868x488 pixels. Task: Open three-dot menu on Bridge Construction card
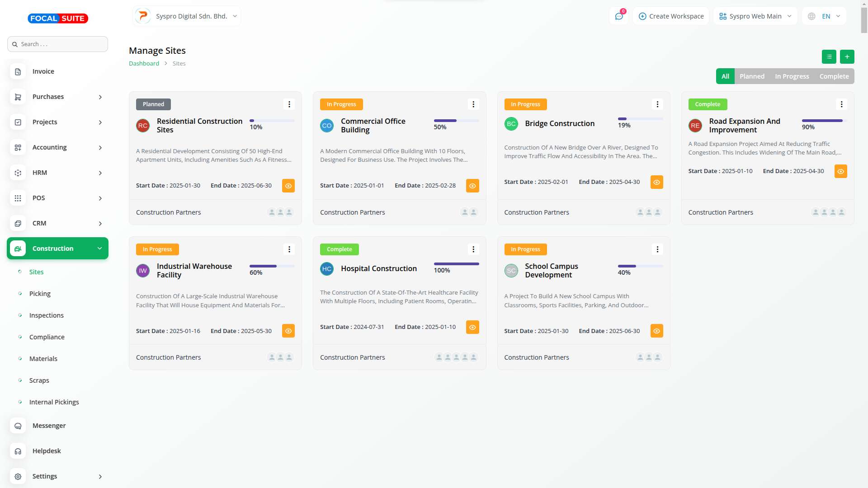657,104
